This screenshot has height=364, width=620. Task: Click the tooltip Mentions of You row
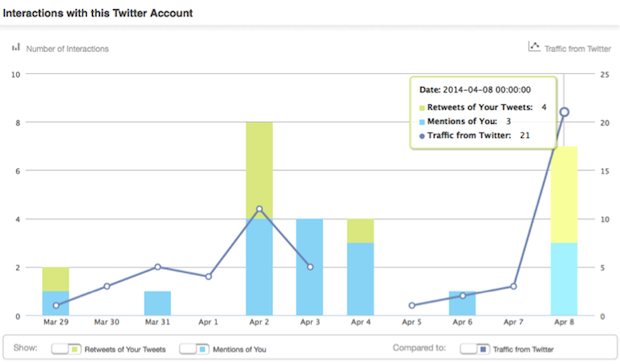click(465, 121)
